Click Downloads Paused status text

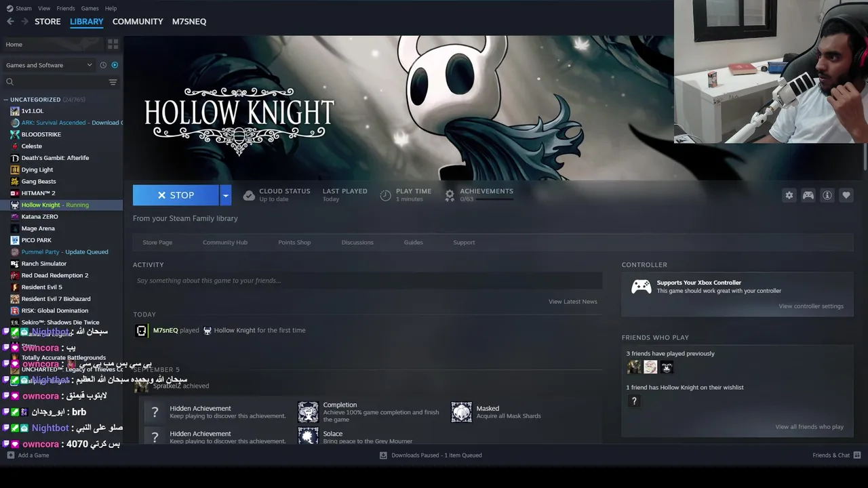coord(437,455)
